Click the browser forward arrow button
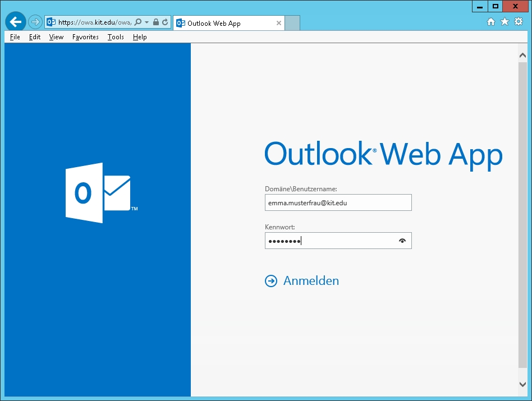The image size is (532, 401). pyautogui.click(x=35, y=22)
